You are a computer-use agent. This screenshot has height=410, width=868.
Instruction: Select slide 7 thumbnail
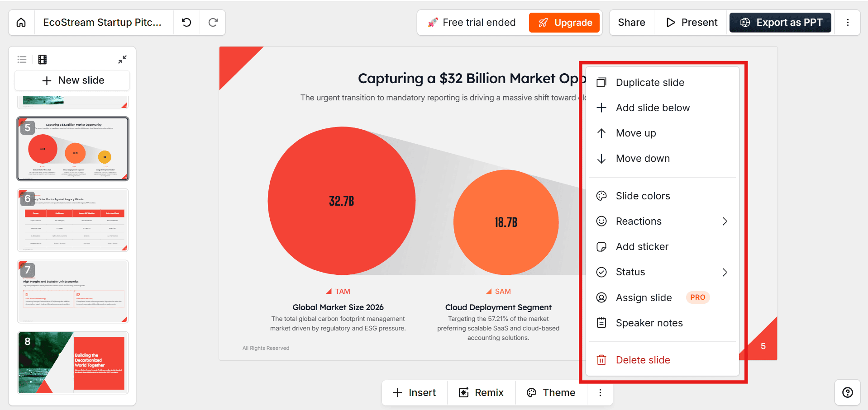point(73,292)
